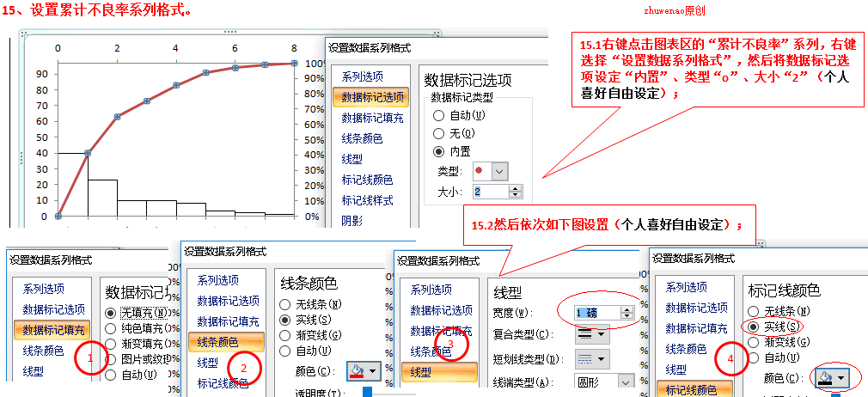The height and width of the screenshot is (397, 868).
Task: Click the 宽度 1 磅 spinner arrows
Action: pyautogui.click(x=626, y=311)
